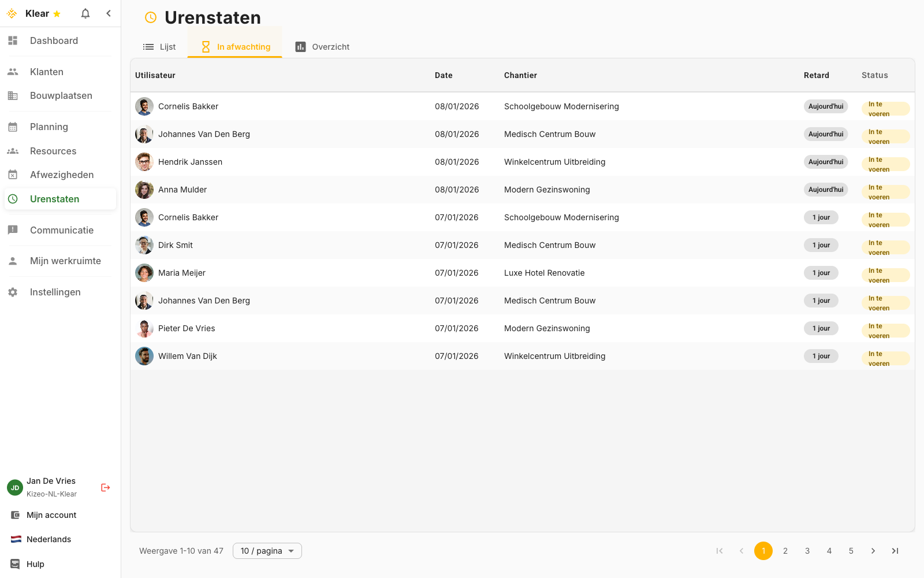The image size is (924, 578).
Task: Open Communicatie in the sidebar
Action: 61,230
